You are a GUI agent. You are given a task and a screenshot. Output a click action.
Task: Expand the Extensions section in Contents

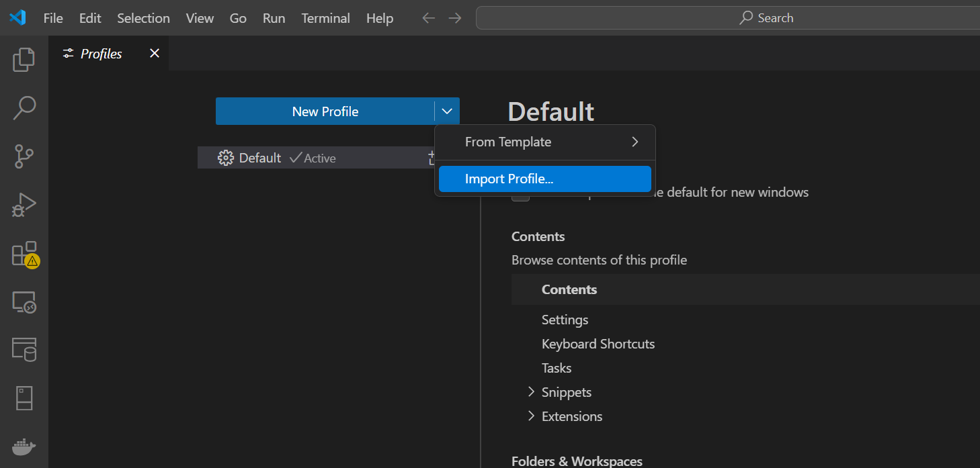[531, 416]
